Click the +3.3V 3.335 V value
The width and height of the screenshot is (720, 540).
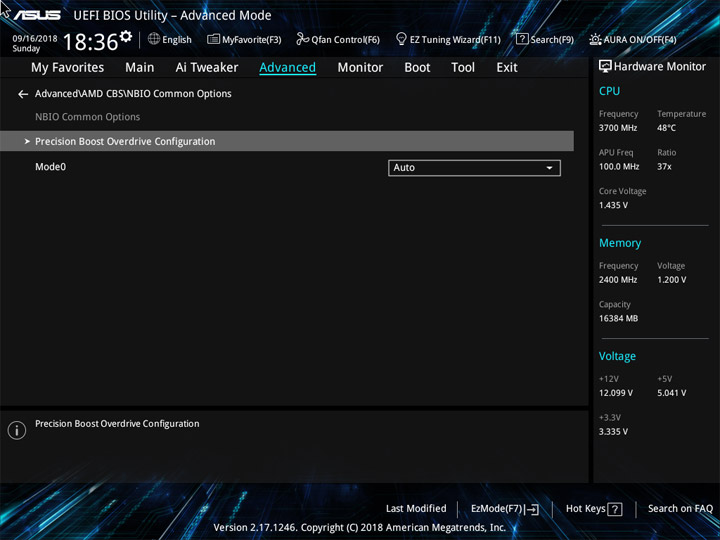click(613, 432)
